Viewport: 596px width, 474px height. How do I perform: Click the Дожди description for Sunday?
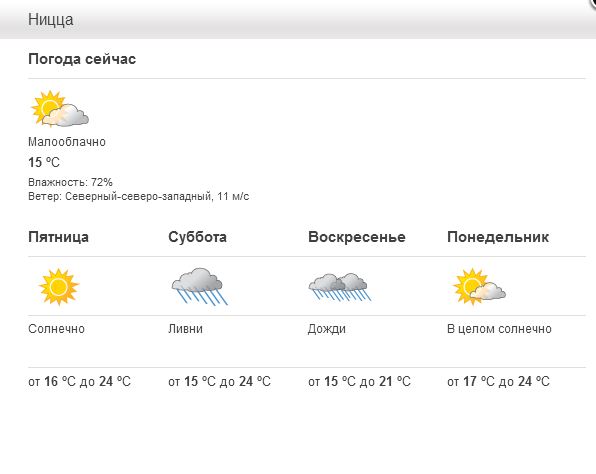[x=327, y=329]
